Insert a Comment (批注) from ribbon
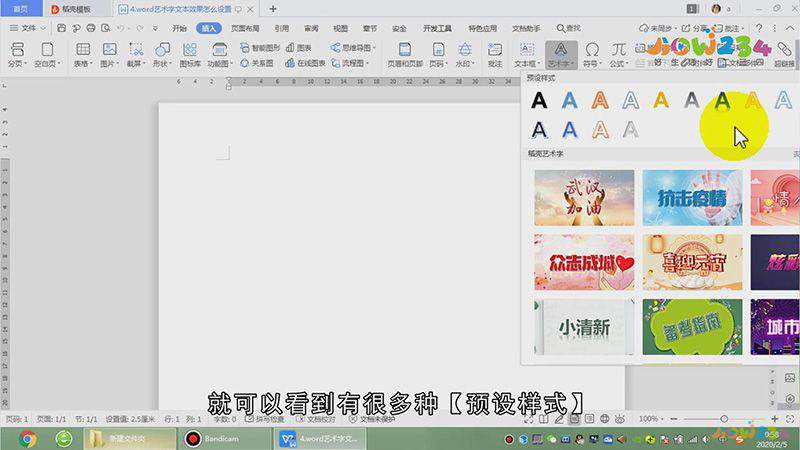800x450 pixels. click(x=494, y=55)
